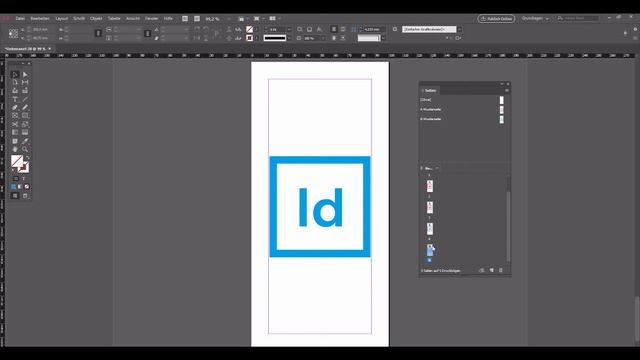Open the stroke weight dropdown
The image size is (640, 360).
(289, 29)
